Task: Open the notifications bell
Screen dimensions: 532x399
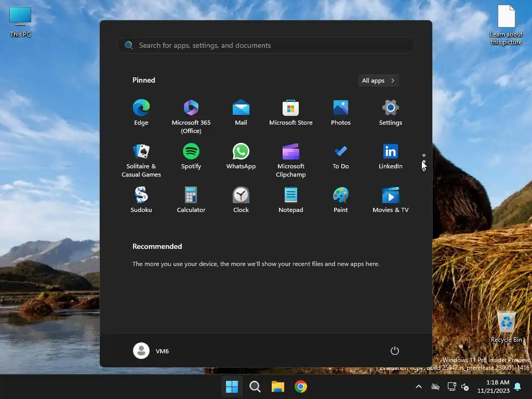Action: 518,387
